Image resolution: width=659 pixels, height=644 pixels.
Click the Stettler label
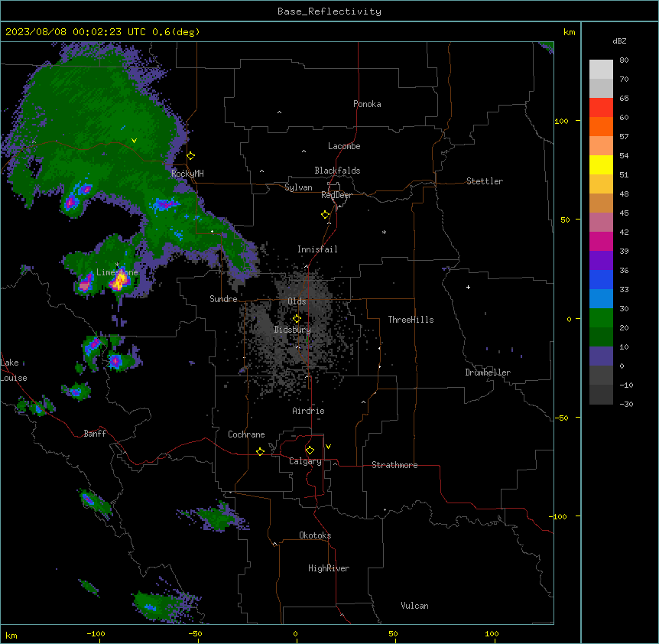pos(485,181)
